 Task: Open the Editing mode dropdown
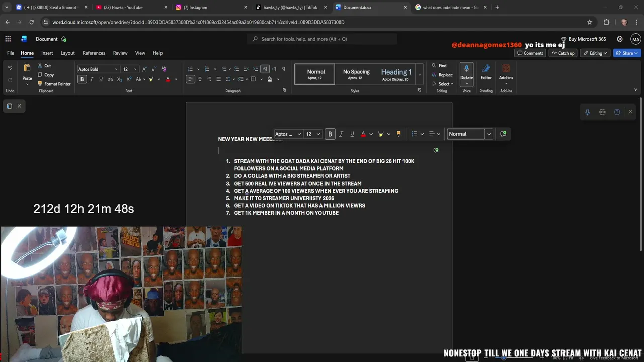[x=594, y=53]
